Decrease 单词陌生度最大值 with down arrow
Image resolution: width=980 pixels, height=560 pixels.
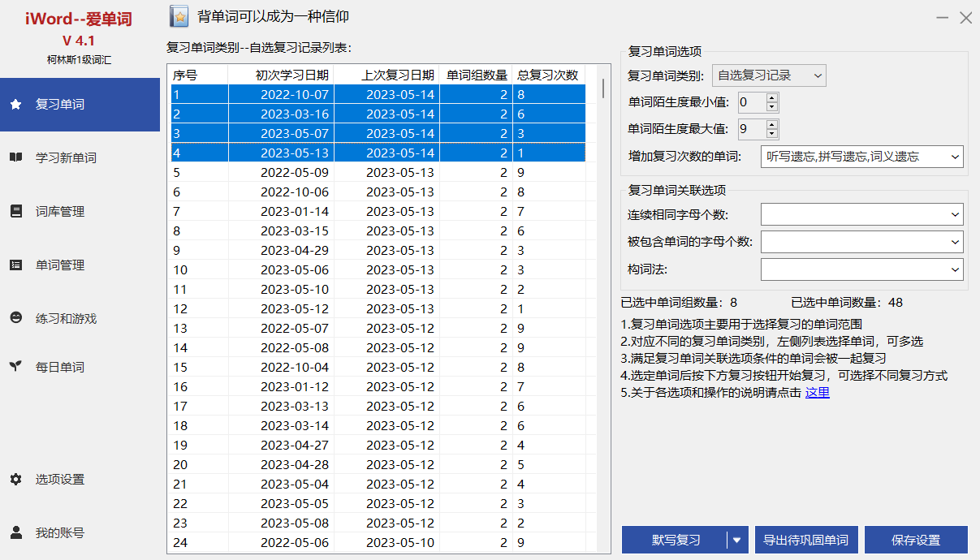point(771,134)
